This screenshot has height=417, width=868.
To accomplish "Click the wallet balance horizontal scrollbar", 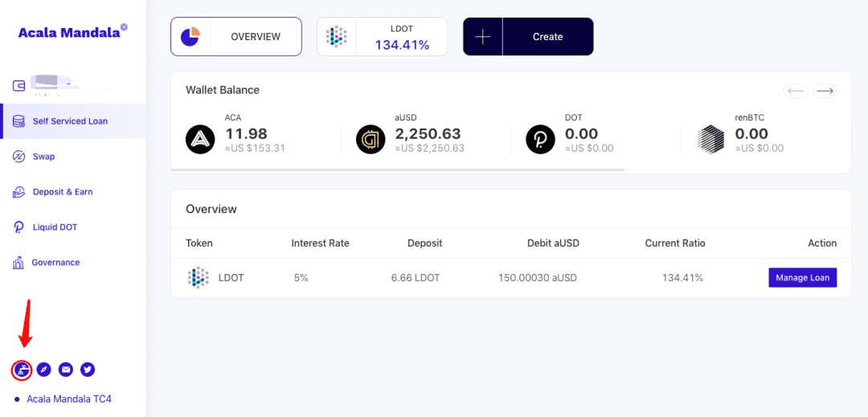I will [398, 170].
